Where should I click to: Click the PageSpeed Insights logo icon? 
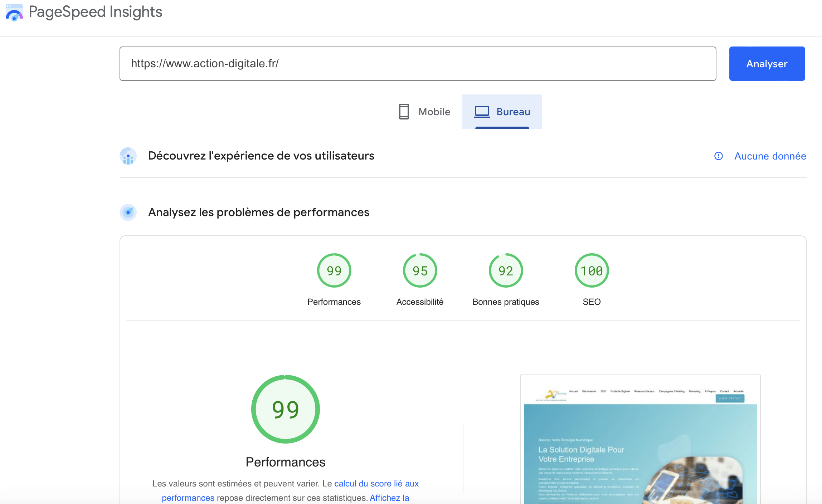pyautogui.click(x=14, y=13)
